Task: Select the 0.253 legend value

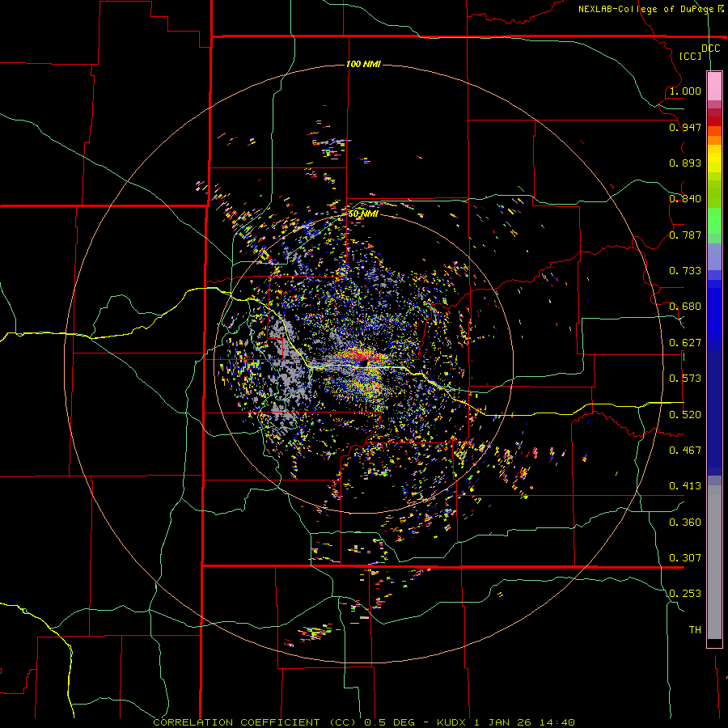Action: 685,594
